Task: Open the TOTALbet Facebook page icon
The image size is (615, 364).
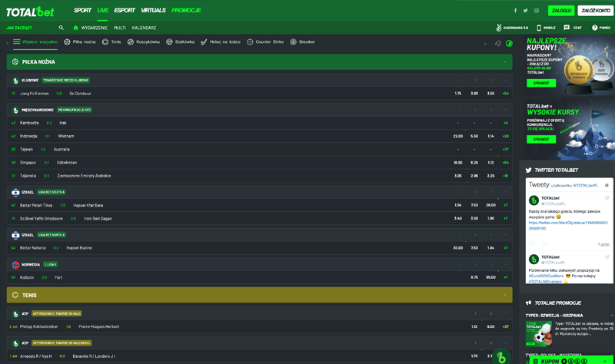Action: coord(515,11)
